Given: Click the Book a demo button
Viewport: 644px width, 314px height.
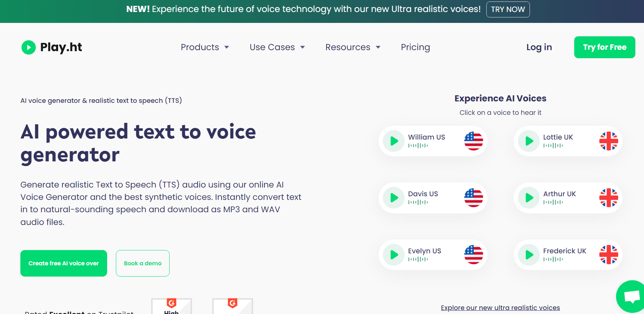Looking at the screenshot, I should [142, 263].
